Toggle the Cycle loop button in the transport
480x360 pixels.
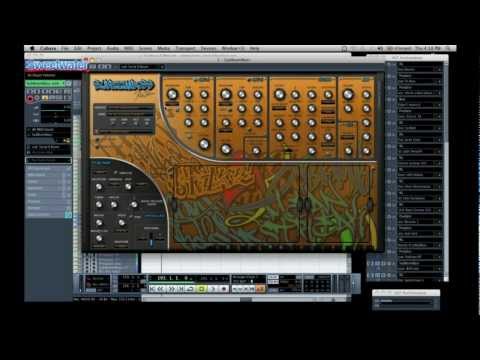tap(190, 289)
